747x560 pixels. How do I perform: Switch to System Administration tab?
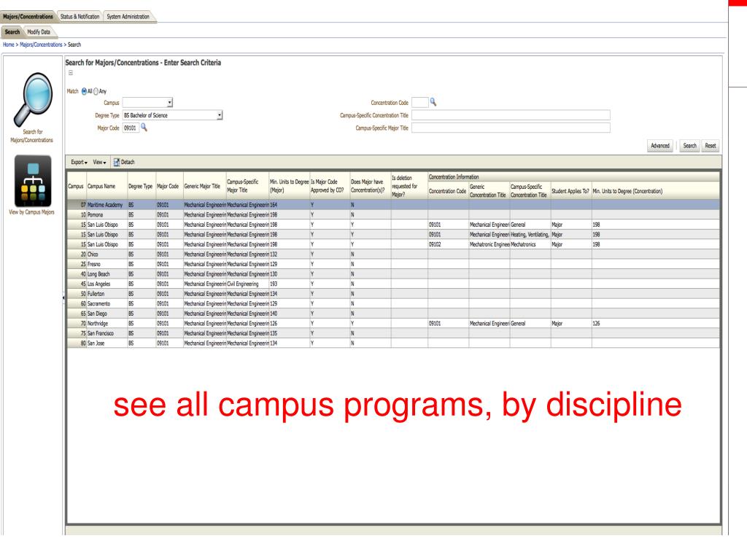click(x=128, y=17)
